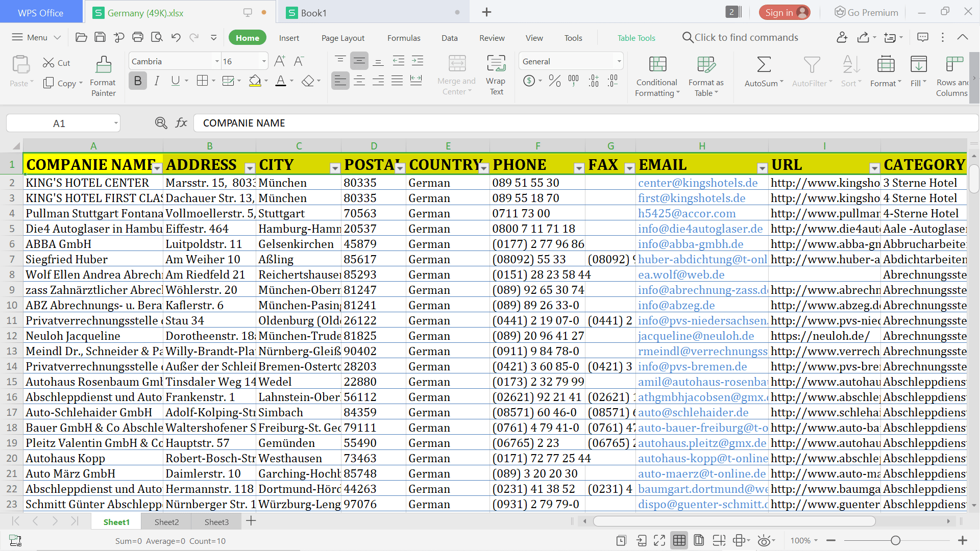980x551 pixels.
Task: Toggle Center horizontal alignment
Action: (x=359, y=81)
